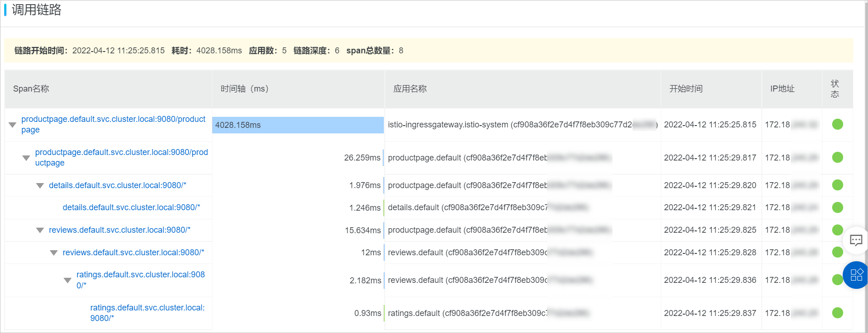Click the 15.634ms timeline duration

click(363, 230)
